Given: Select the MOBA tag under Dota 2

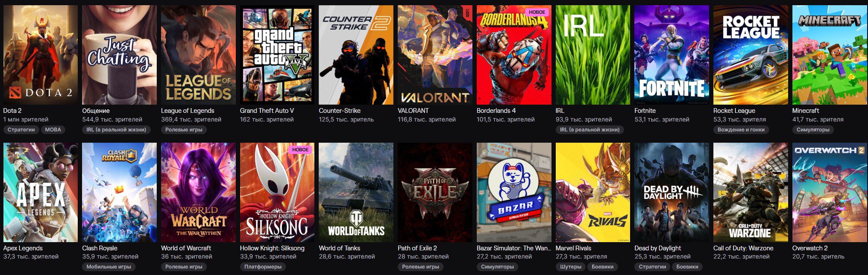Looking at the screenshot, I should point(53,130).
